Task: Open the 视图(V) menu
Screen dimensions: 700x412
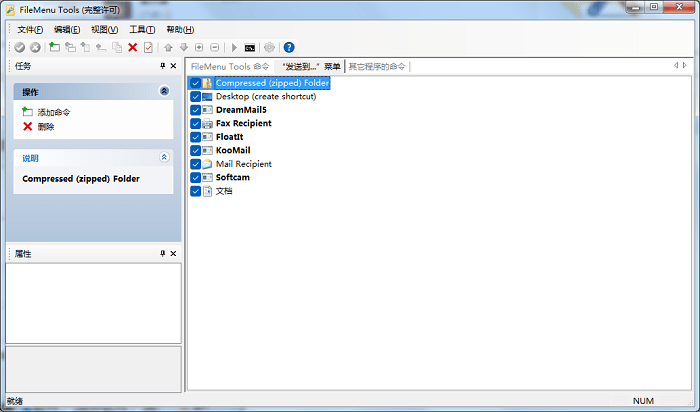Action: tap(104, 29)
